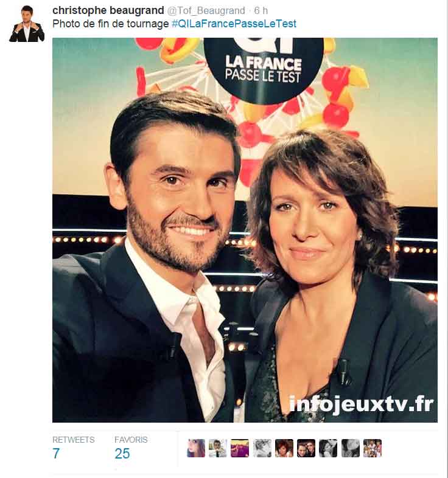Open fourth grayscale light-toned avatar

(262, 448)
